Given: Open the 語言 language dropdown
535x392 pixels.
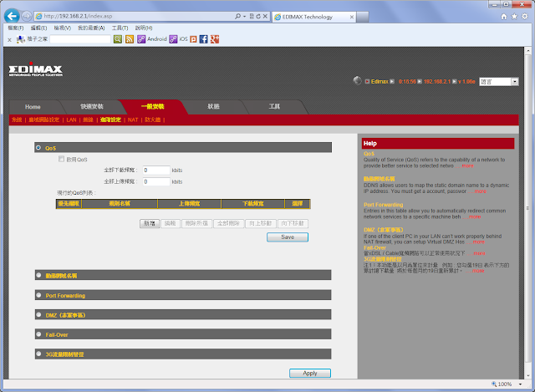Looking at the screenshot, I should point(499,82).
